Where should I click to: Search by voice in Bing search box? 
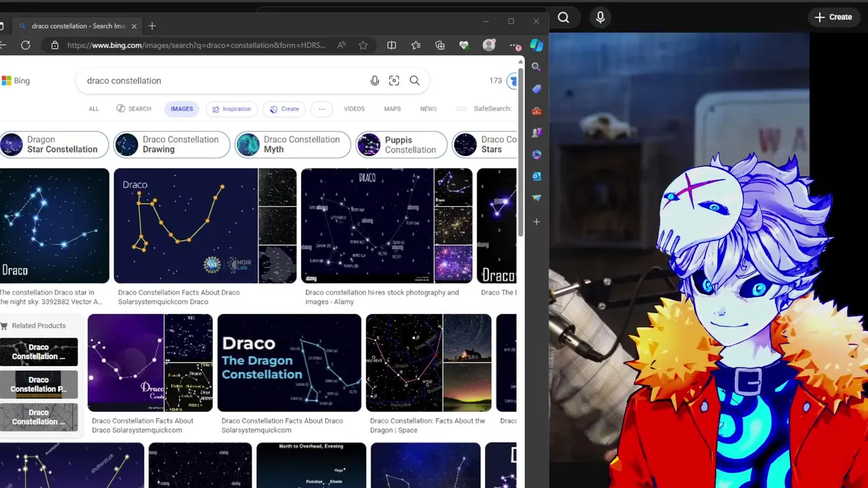(x=374, y=81)
